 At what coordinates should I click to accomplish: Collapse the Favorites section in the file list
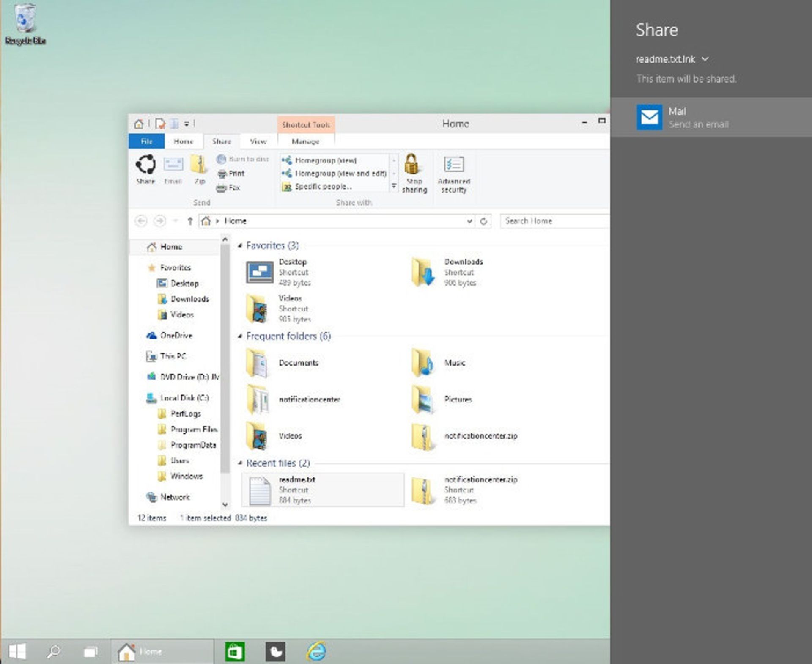pyautogui.click(x=241, y=245)
